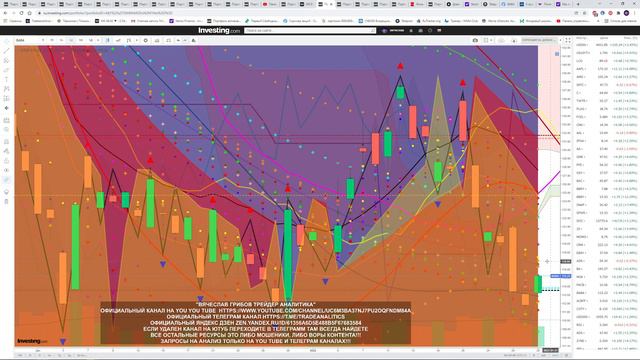Toggle stay-in-drawing-mode pencil icon
This screenshot has height=360, width=640.
point(6,151)
